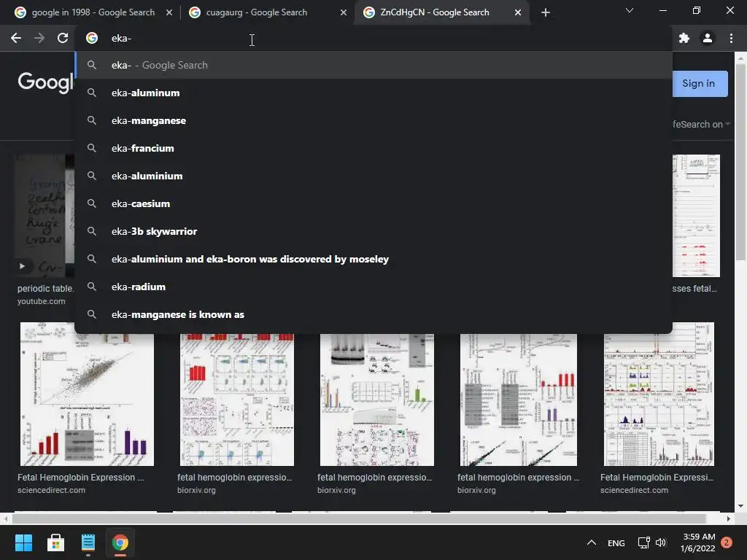The height and width of the screenshot is (560, 747).
Task: Go back to the previous page
Action: 16,38
